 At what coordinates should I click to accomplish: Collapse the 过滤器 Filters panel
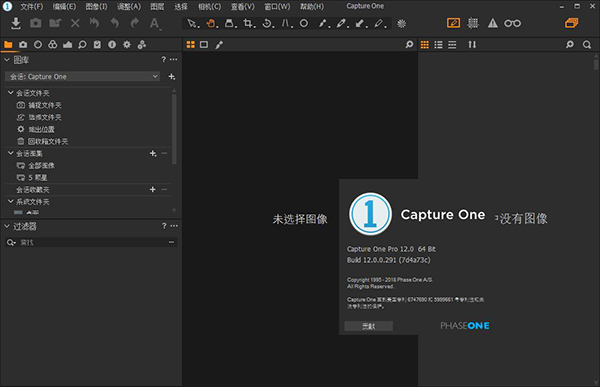(x=7, y=226)
